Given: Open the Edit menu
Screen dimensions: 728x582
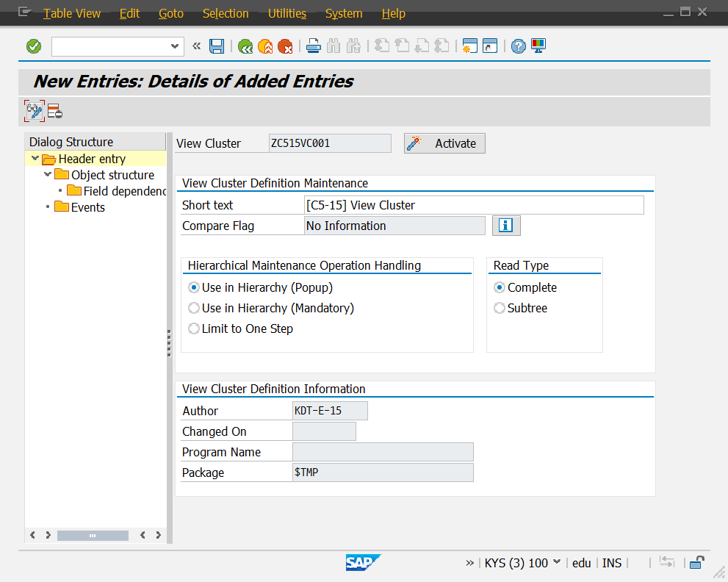Looking at the screenshot, I should tap(129, 13).
